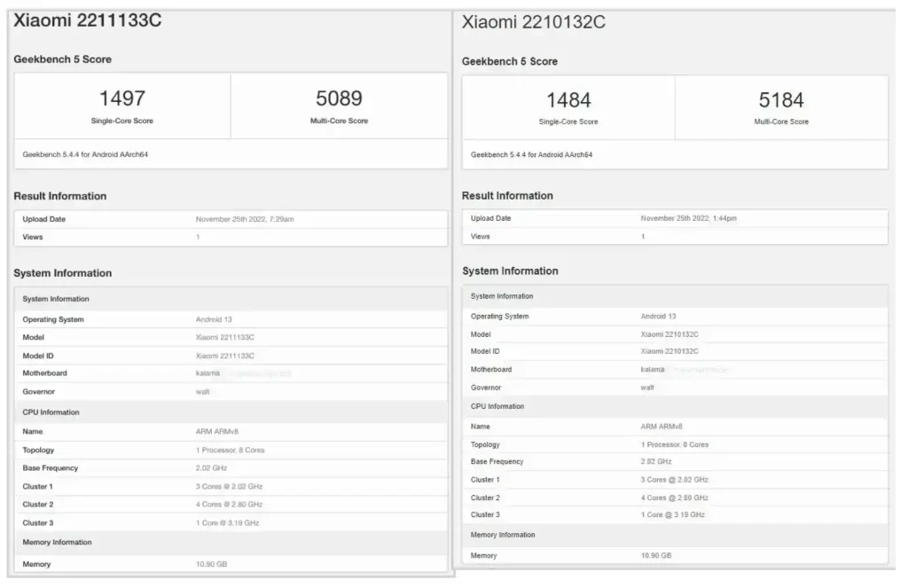Click the 5184 multi-core score
The height and width of the screenshot is (588, 908).
[781, 100]
